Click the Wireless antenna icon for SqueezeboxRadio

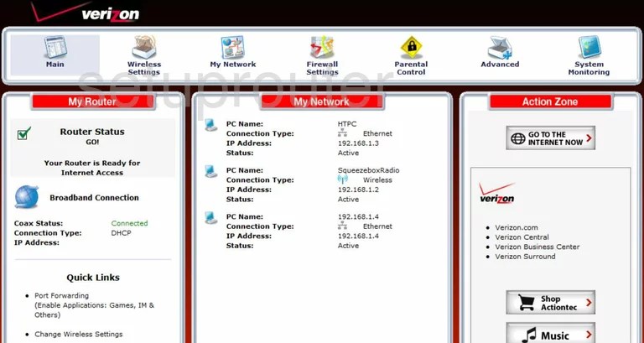(x=342, y=179)
